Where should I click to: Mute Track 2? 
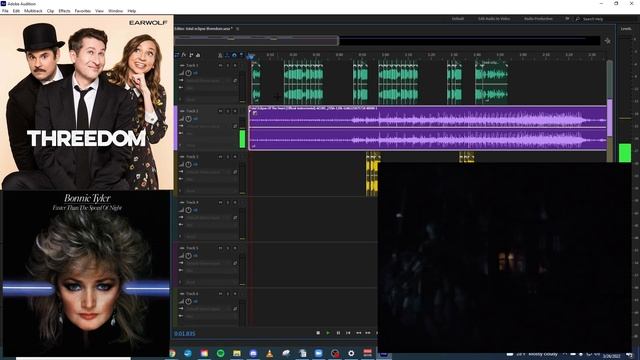coord(221,111)
